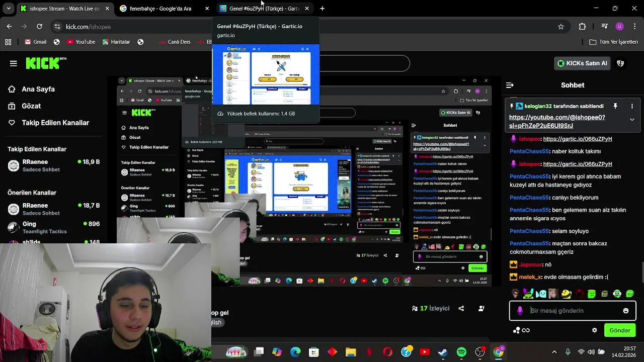Open the first RRaenee followed channel
The width and height of the screenshot is (644, 362).
pos(54,165)
